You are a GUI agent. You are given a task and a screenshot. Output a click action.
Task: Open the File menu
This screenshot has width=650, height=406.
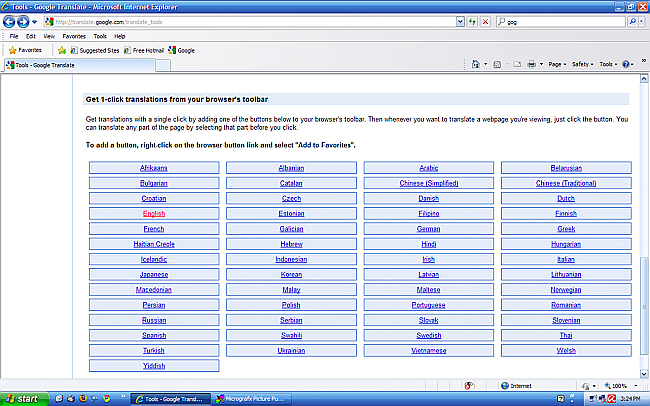tap(14, 36)
